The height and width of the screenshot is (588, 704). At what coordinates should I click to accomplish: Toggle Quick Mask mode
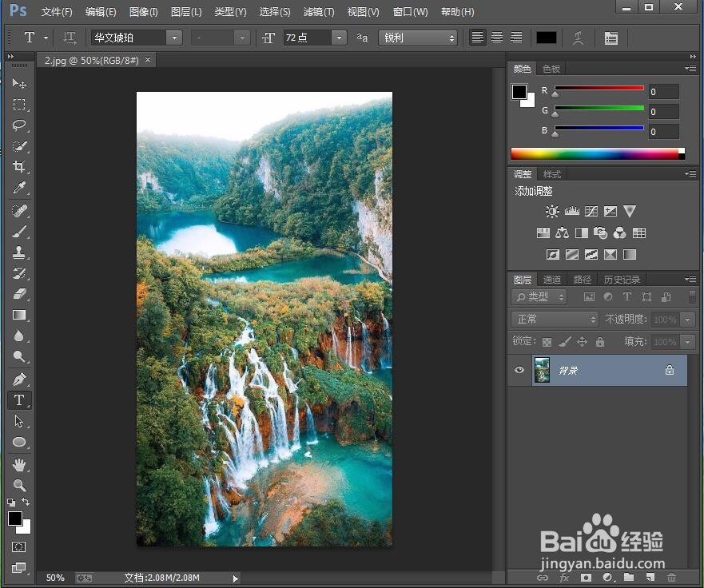(x=19, y=546)
